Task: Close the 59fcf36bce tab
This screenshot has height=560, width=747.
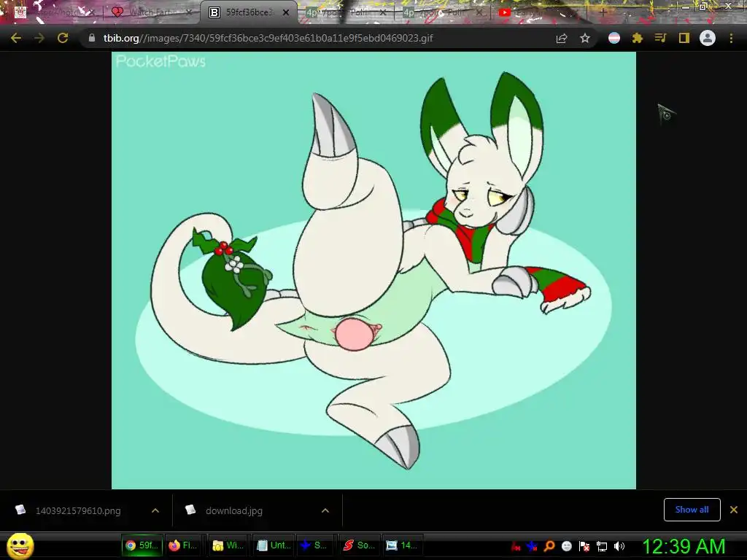Action: tap(286, 12)
